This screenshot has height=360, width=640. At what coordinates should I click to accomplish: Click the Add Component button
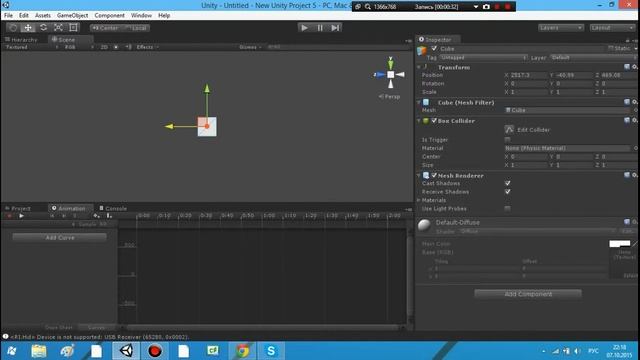[528, 294]
